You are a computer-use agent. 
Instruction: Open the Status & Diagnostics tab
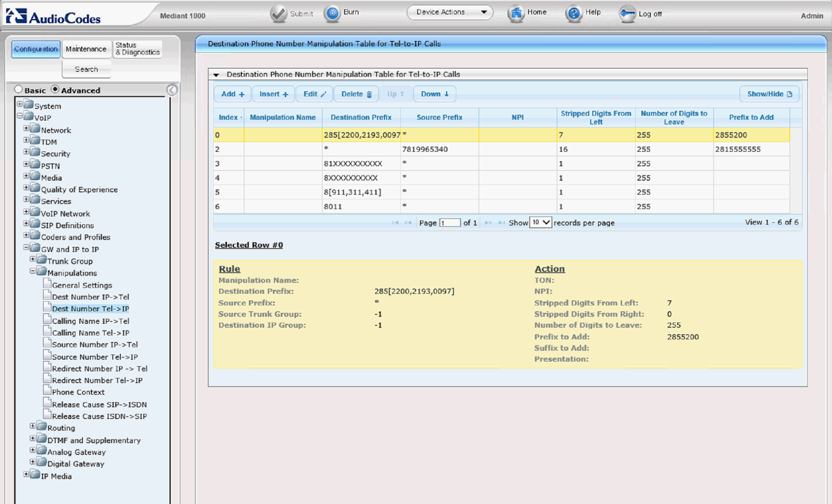pos(137,49)
